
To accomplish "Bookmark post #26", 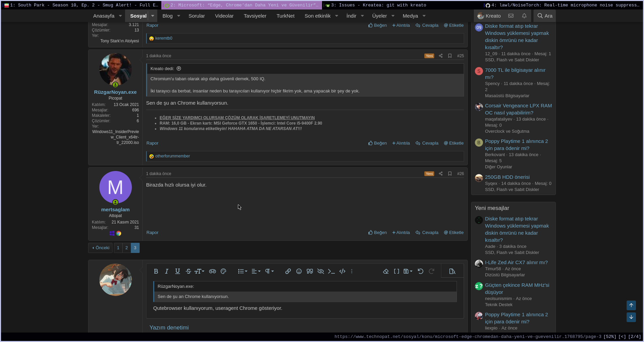I will [x=450, y=174].
